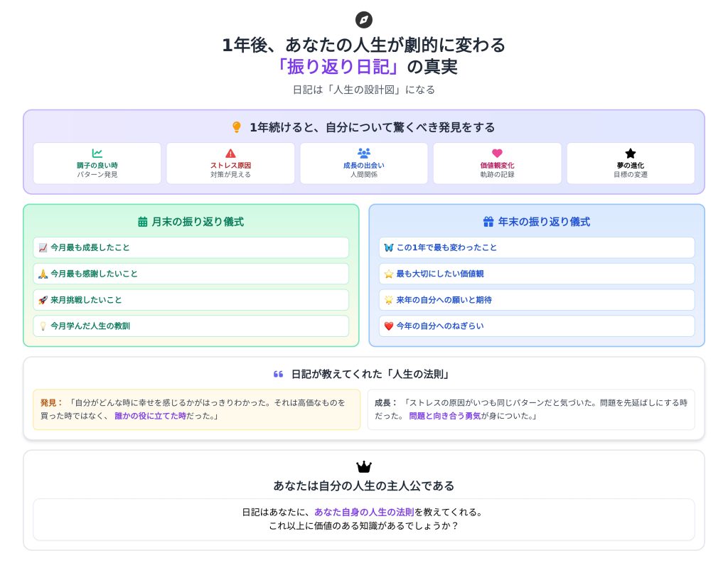Select the 最も大切にしたい価値観 row
The width and height of the screenshot is (728, 563).
(x=537, y=274)
